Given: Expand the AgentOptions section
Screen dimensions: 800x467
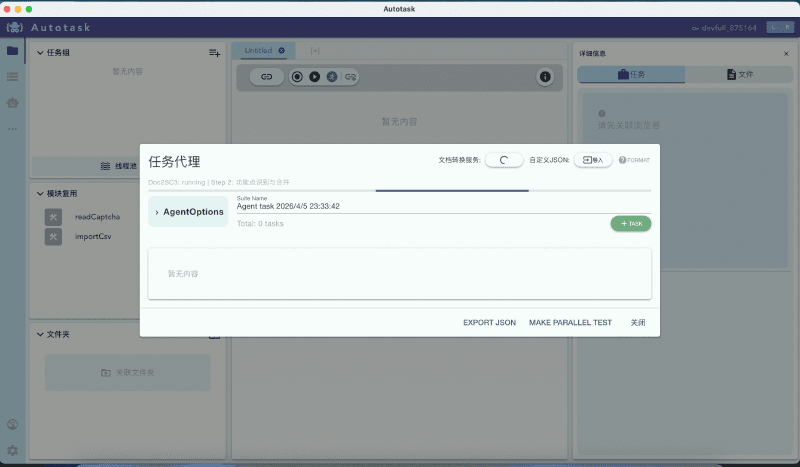Looking at the screenshot, I should point(157,212).
